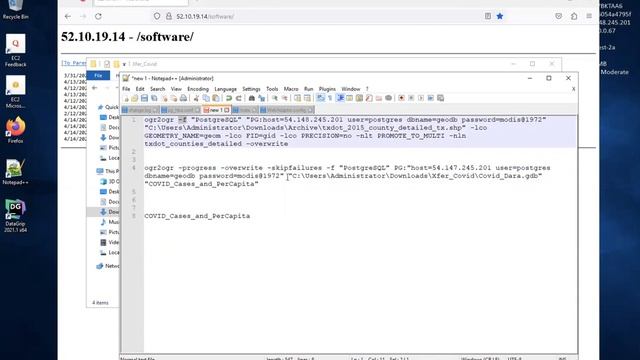Select the Recycle Bin desktop icon

click(16, 10)
